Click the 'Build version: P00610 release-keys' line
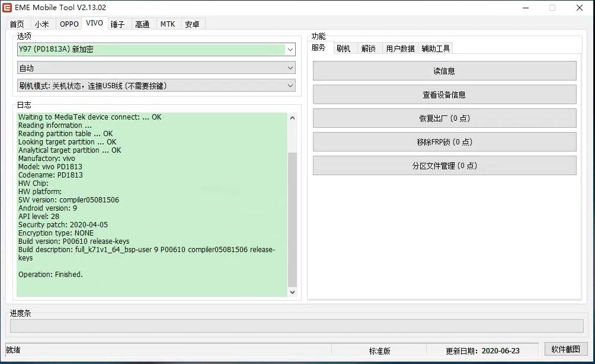This screenshot has height=364, width=595. coord(73,241)
